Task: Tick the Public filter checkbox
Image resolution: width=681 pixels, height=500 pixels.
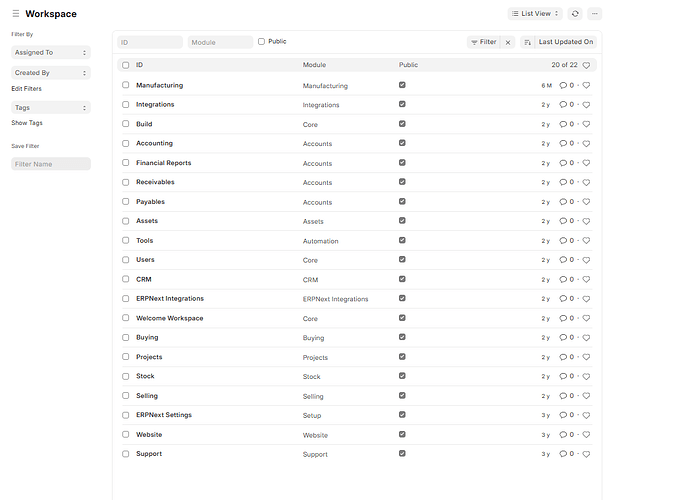Action: 261,41
